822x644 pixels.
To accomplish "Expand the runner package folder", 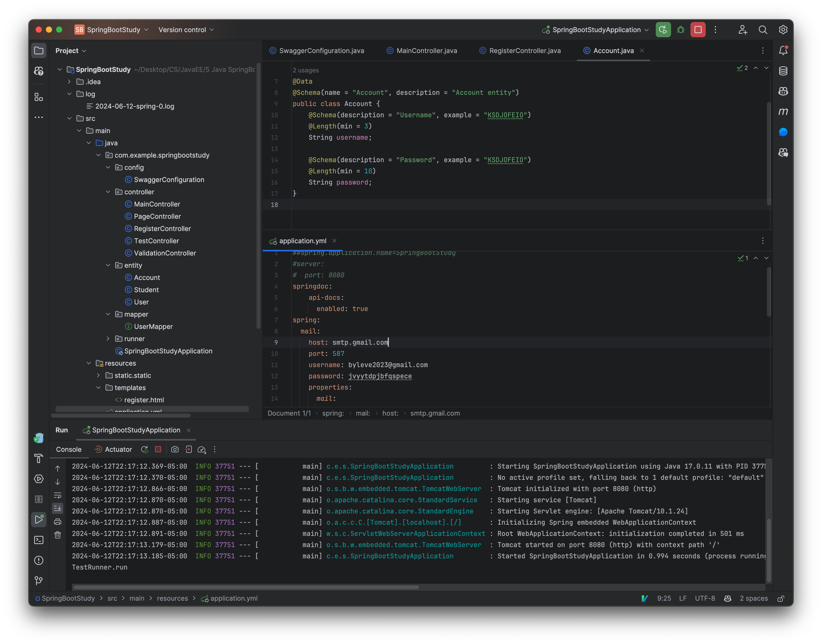I will (x=109, y=339).
